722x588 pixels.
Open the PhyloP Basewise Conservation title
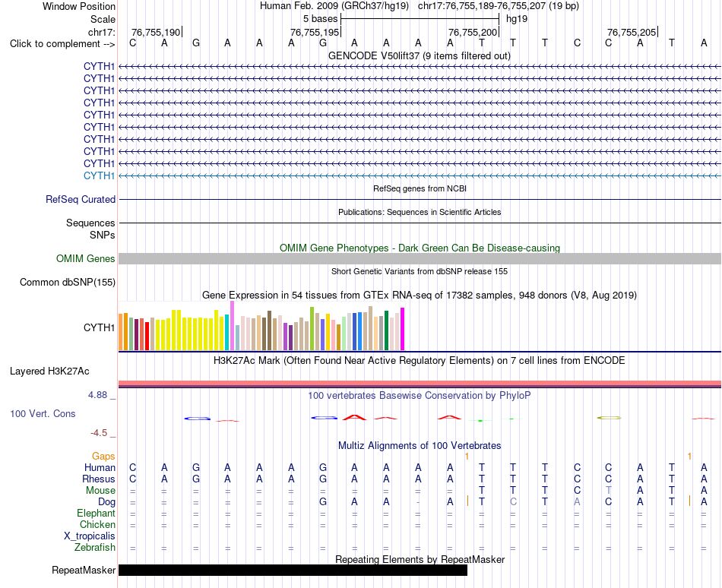click(x=420, y=395)
